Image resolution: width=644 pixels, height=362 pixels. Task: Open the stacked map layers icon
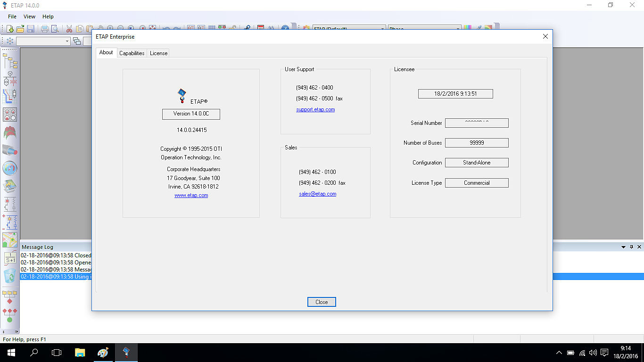click(10, 186)
